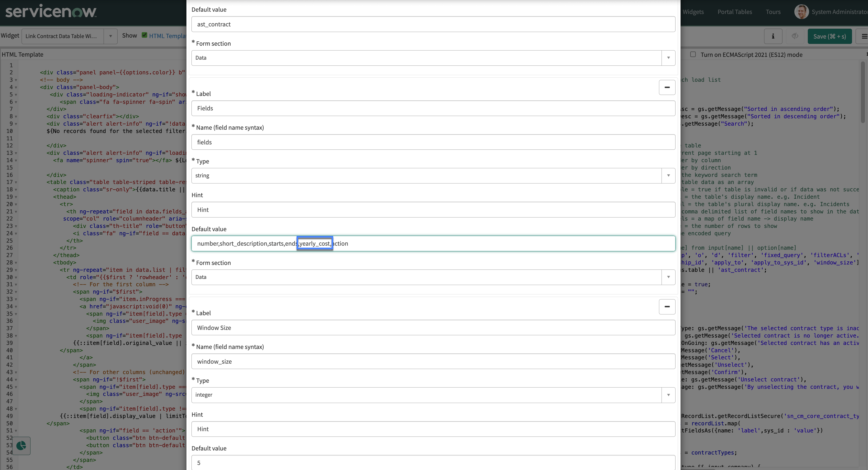Viewport: 868px width, 470px height.
Task: Open Portal Tables nav item
Action: [x=735, y=12]
